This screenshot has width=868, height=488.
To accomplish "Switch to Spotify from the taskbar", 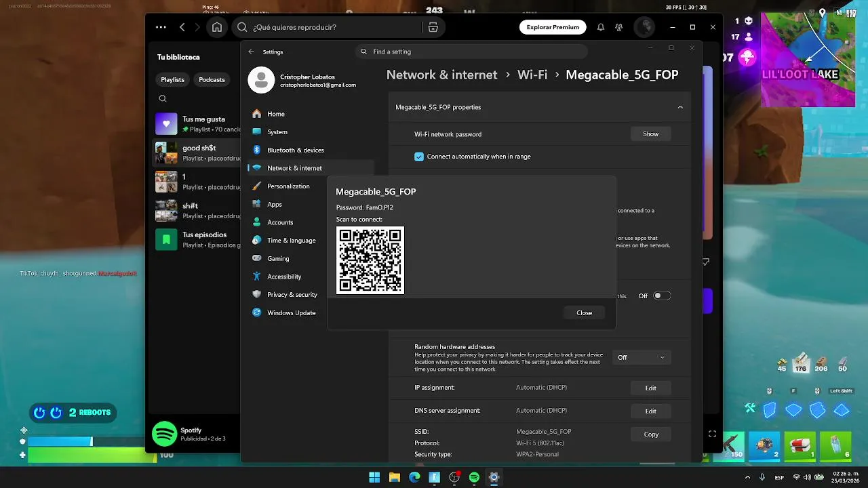I will (474, 477).
